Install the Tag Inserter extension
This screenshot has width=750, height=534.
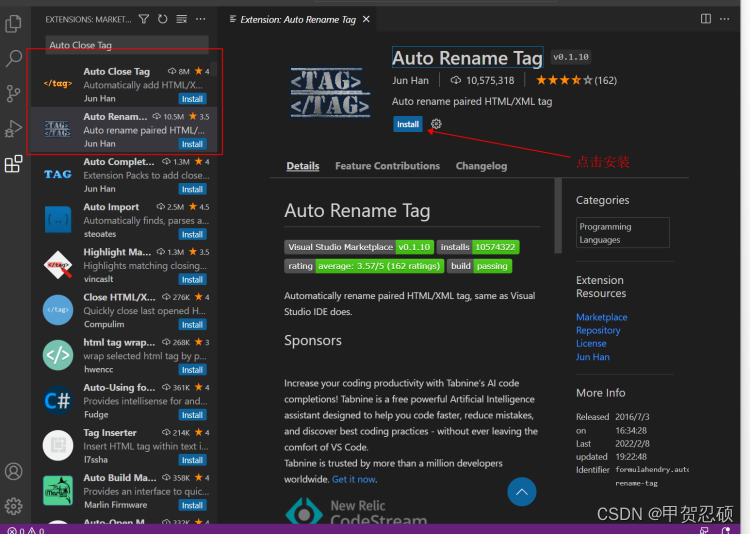click(192, 460)
